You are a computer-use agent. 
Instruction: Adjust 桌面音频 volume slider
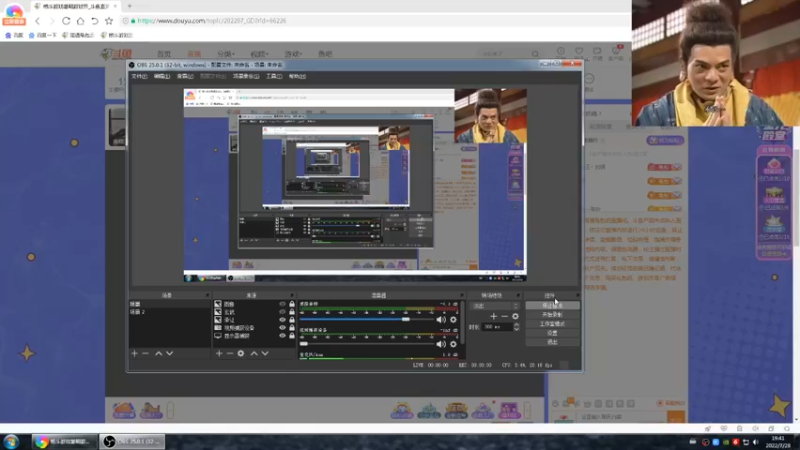366,319
